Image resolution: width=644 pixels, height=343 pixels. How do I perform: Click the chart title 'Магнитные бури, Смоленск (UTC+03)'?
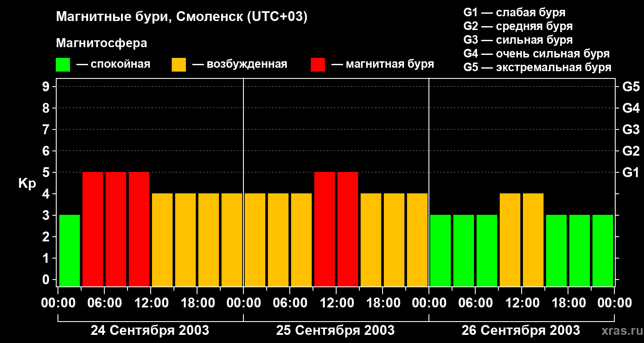coord(182,17)
